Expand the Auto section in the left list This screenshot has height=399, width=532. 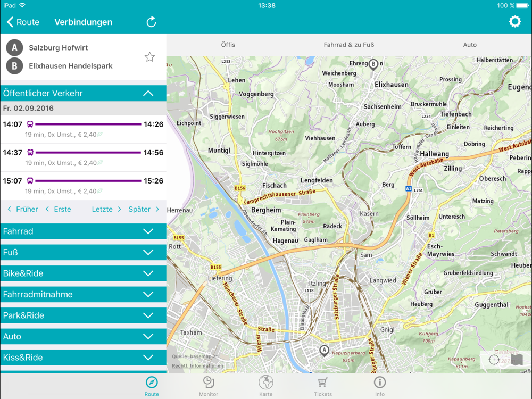tap(83, 337)
